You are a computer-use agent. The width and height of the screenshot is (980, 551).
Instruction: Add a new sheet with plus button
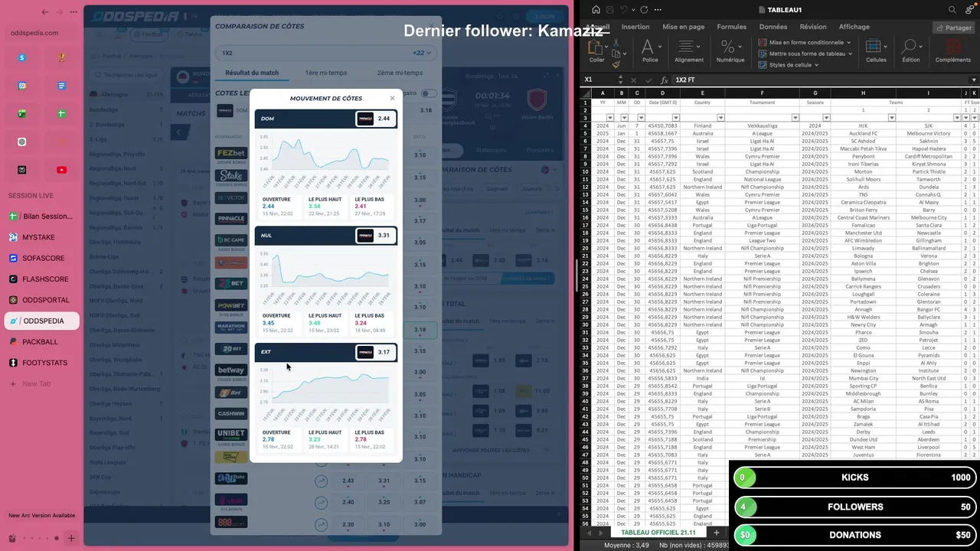(x=717, y=533)
